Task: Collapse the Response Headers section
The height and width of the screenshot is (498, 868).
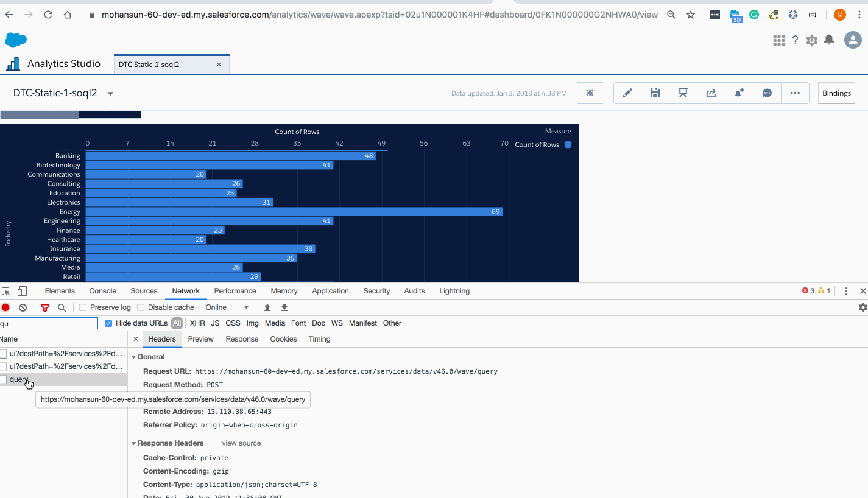Action: 134,443
